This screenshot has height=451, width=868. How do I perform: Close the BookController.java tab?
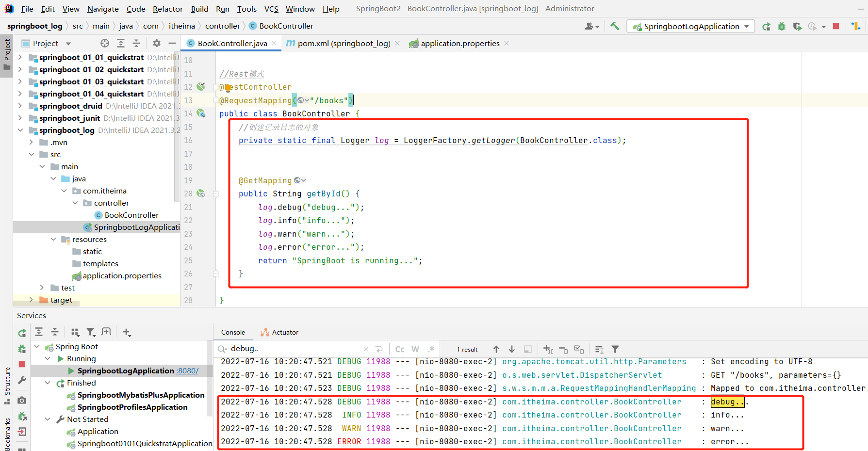274,43
